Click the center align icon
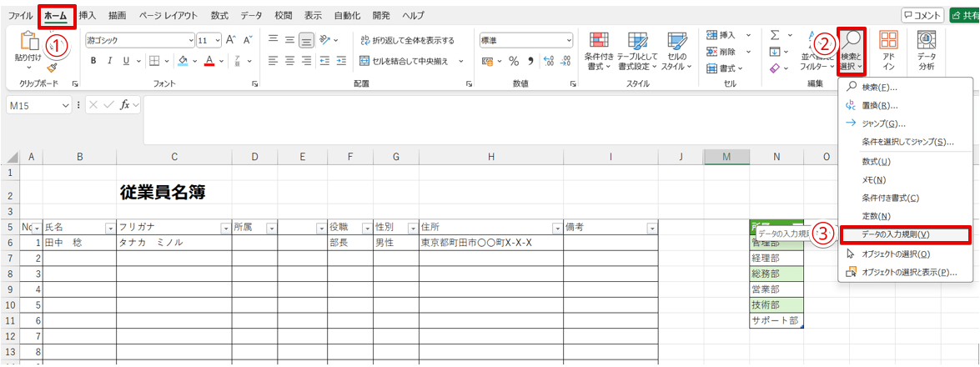 (289, 61)
